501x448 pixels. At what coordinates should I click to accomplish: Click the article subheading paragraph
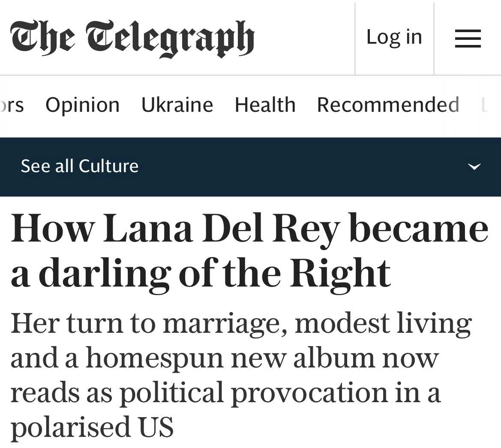click(x=240, y=374)
